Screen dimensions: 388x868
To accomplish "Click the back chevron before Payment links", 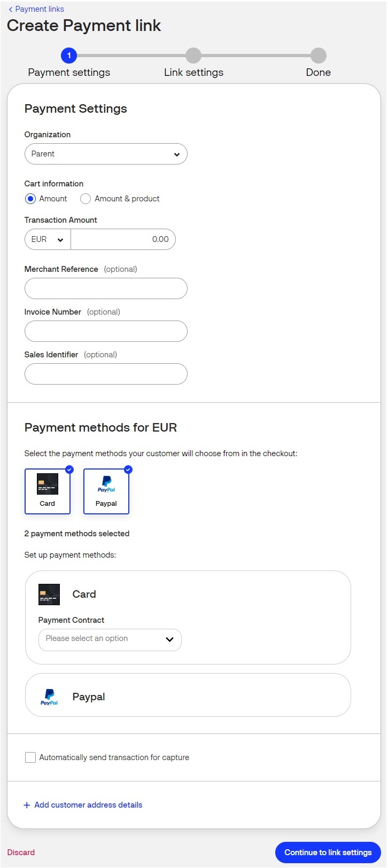I will 10,9.
